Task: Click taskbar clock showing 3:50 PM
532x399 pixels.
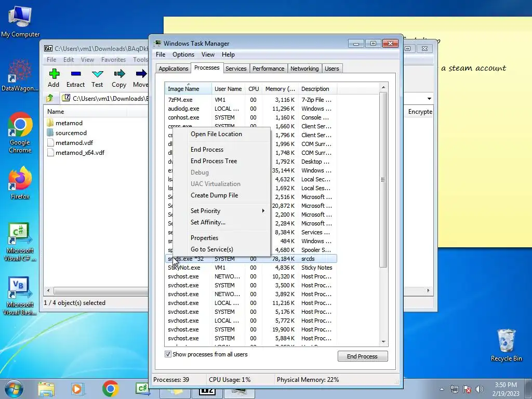Action: coord(506,389)
